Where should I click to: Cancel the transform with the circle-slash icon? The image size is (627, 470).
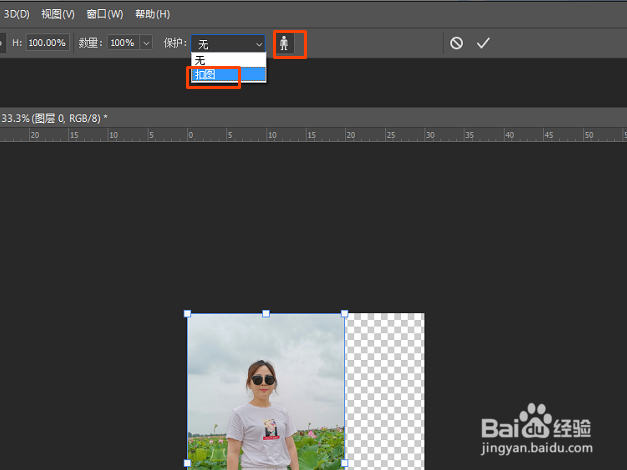[456, 43]
